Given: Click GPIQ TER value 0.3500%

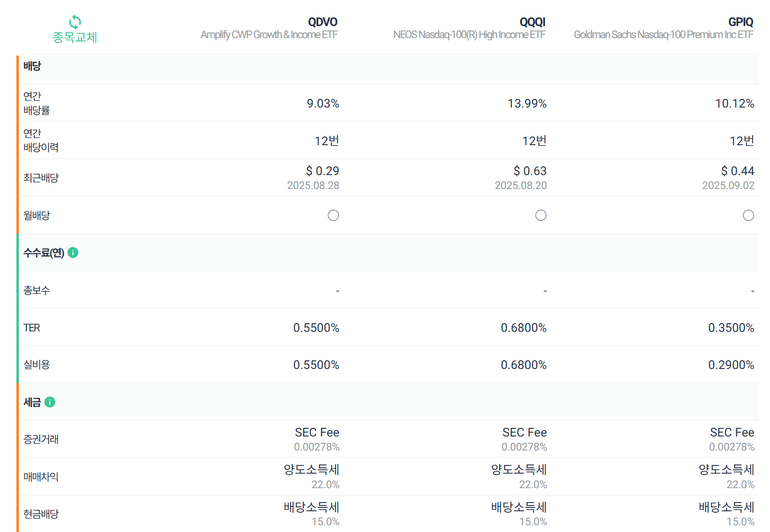Looking at the screenshot, I should (731, 327).
